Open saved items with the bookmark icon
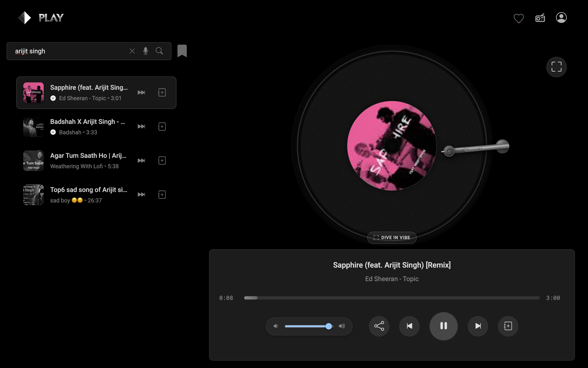This screenshot has height=368, width=588. pos(182,51)
